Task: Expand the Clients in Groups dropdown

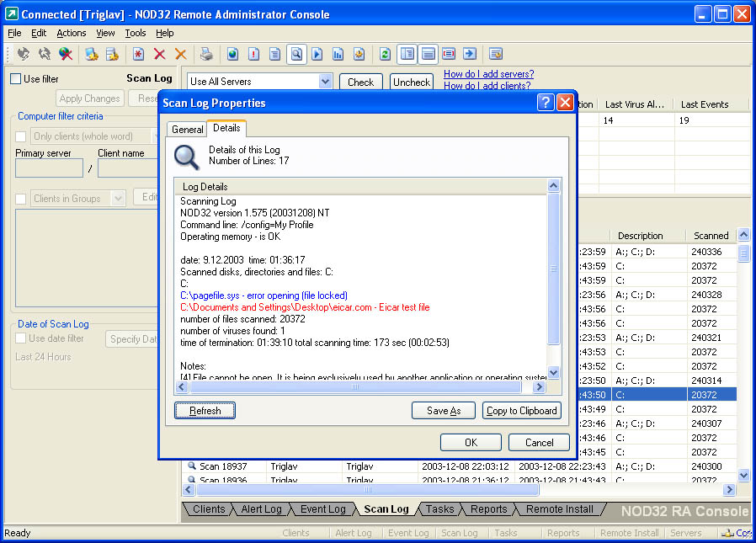Action: (118, 199)
